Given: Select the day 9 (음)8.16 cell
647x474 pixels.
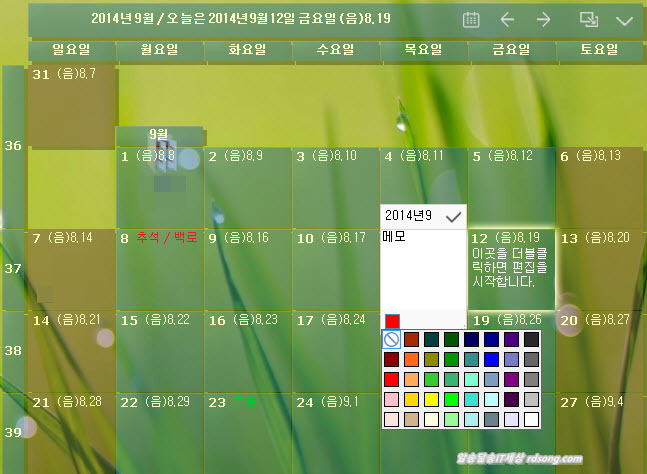Looking at the screenshot, I should [x=248, y=269].
